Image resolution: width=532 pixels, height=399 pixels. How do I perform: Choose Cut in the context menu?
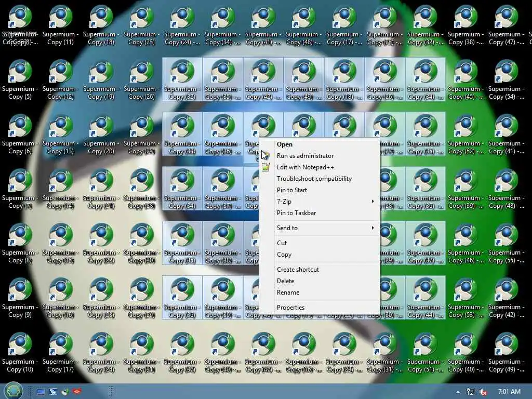tap(320, 243)
